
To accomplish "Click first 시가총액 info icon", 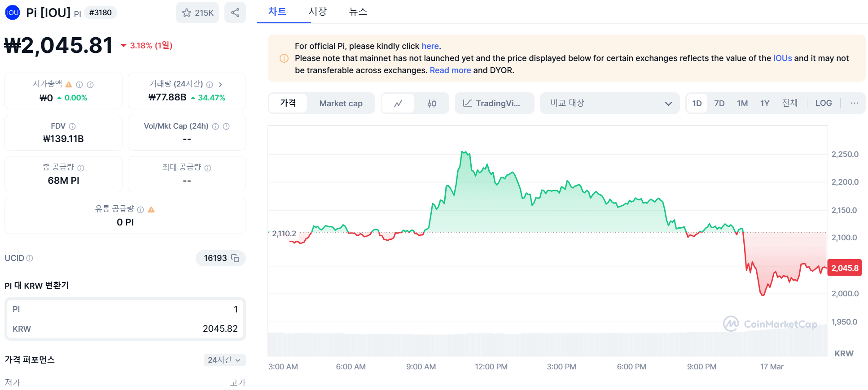I will [79, 85].
